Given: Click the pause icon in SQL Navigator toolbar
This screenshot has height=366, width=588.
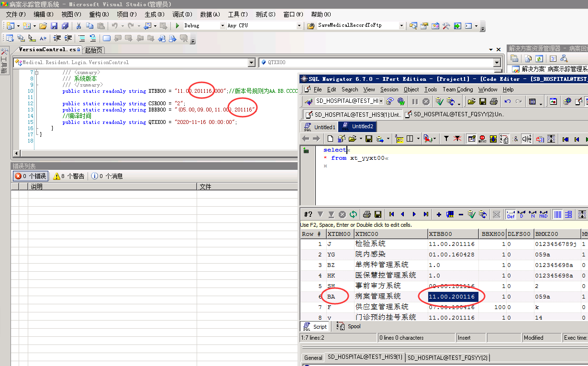Looking at the screenshot, I should click(x=415, y=101).
